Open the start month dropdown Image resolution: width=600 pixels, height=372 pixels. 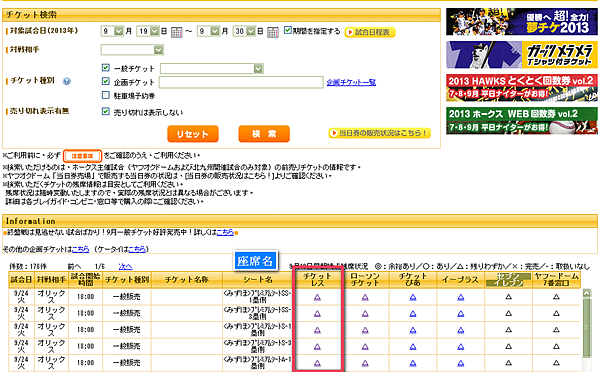point(112,31)
